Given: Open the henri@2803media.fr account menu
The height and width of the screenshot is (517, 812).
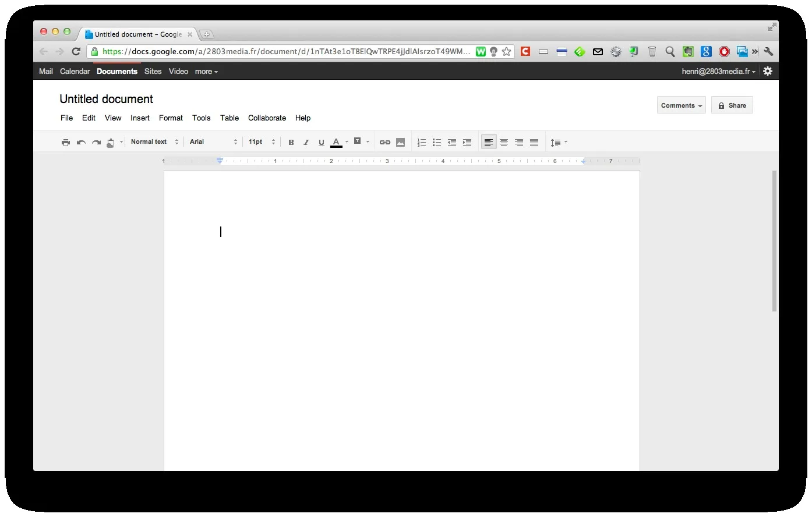Looking at the screenshot, I should [719, 72].
